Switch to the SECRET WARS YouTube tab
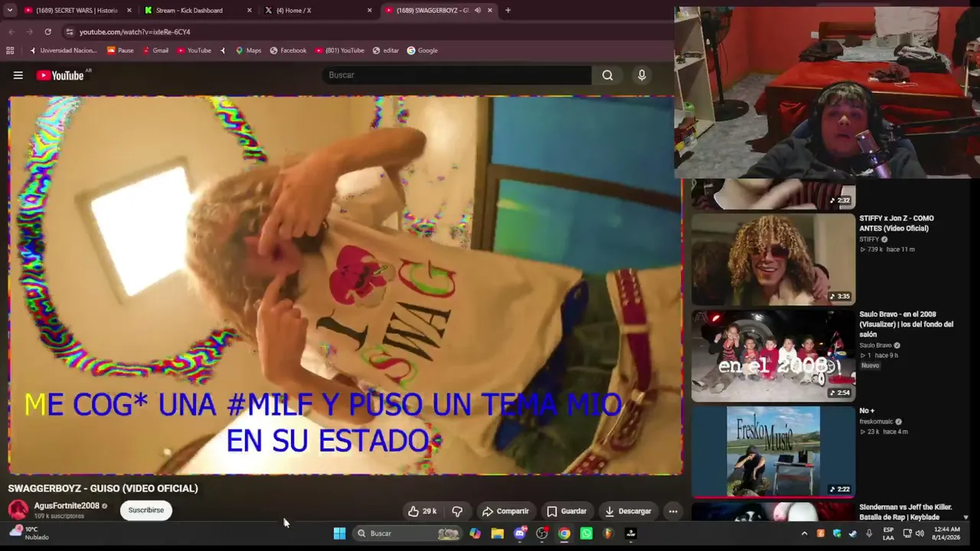 (x=77, y=10)
